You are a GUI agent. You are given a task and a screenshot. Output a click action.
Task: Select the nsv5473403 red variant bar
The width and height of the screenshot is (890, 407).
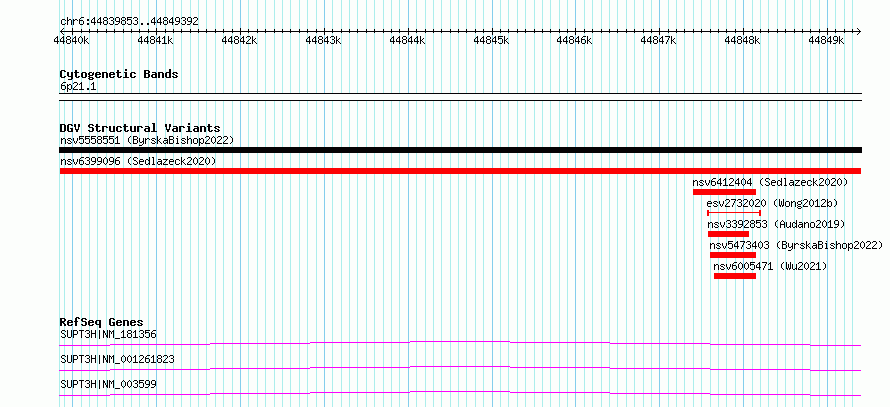pos(733,255)
